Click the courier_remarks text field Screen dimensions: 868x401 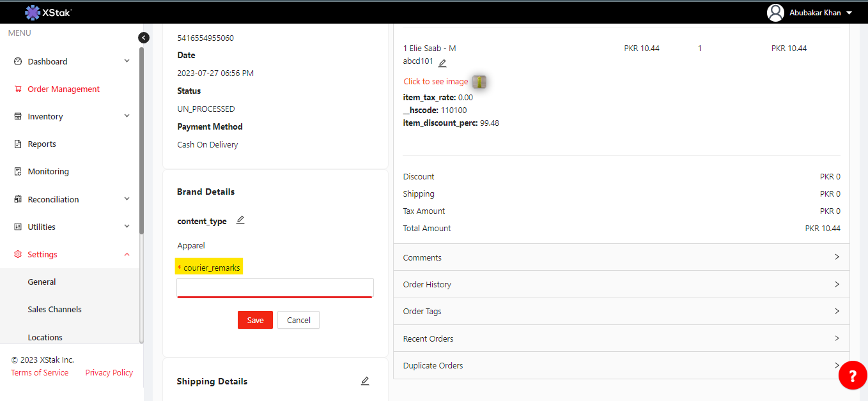pos(275,287)
